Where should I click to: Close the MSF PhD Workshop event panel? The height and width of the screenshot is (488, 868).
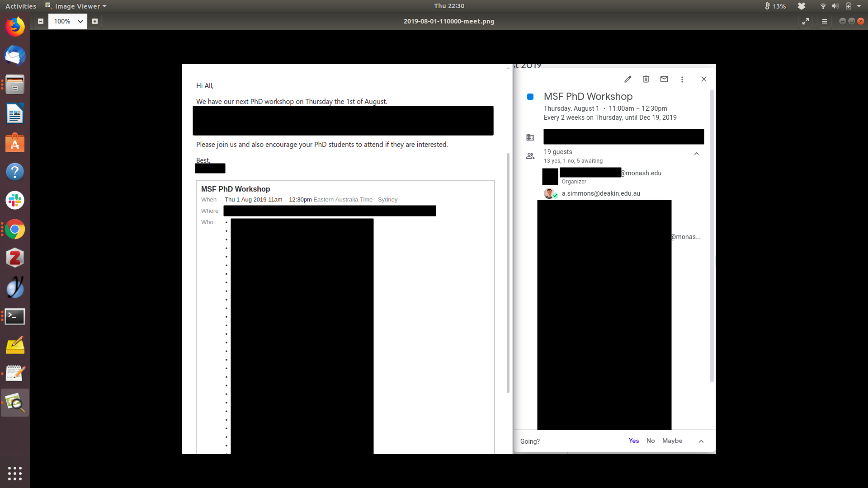(x=703, y=79)
